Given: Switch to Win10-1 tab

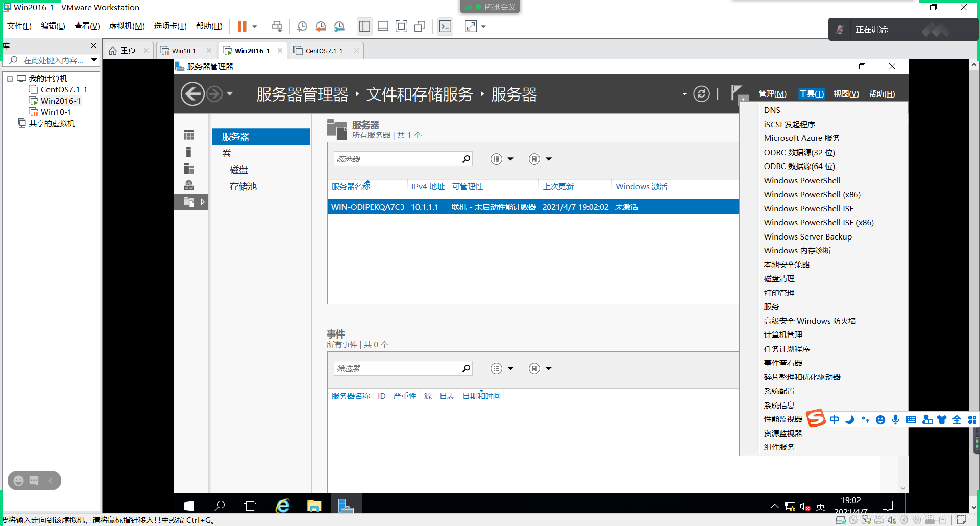Looking at the screenshot, I should click(x=184, y=51).
